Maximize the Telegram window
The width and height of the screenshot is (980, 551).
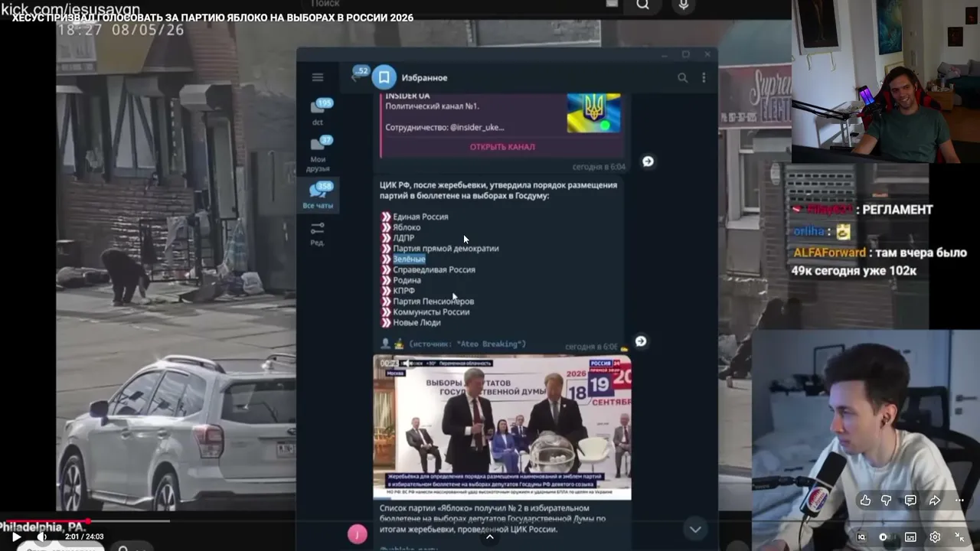point(686,54)
